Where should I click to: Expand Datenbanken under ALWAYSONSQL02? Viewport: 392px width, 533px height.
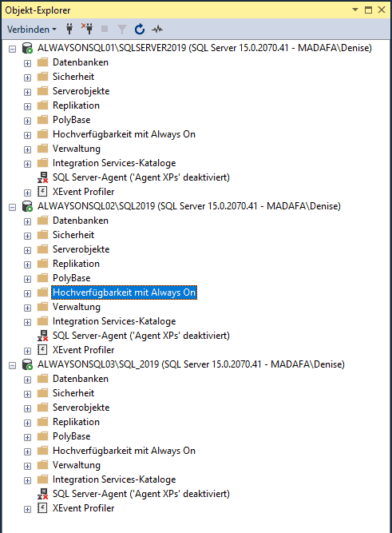[x=27, y=221]
